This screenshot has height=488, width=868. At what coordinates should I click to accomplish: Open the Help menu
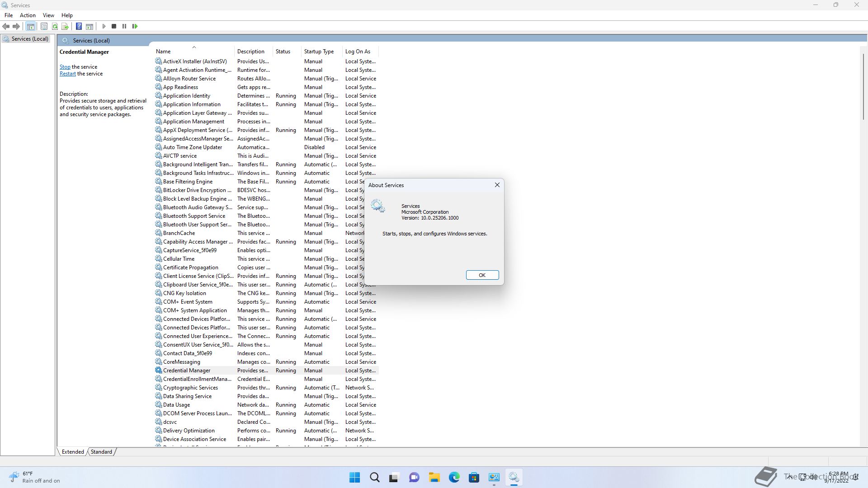(x=67, y=15)
